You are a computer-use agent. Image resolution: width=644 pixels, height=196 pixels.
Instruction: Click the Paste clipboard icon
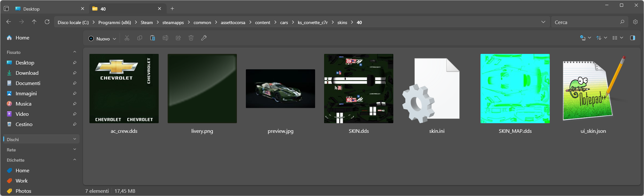pos(153,38)
